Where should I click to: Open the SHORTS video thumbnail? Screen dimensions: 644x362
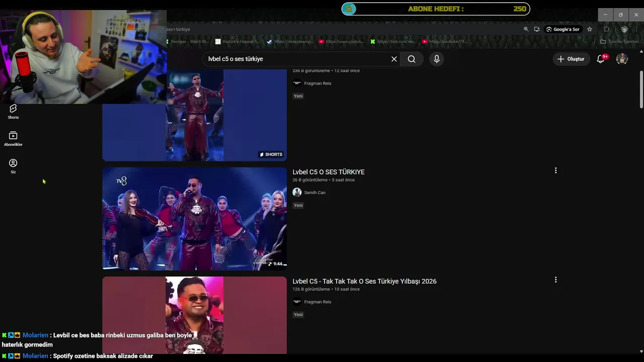click(x=194, y=115)
